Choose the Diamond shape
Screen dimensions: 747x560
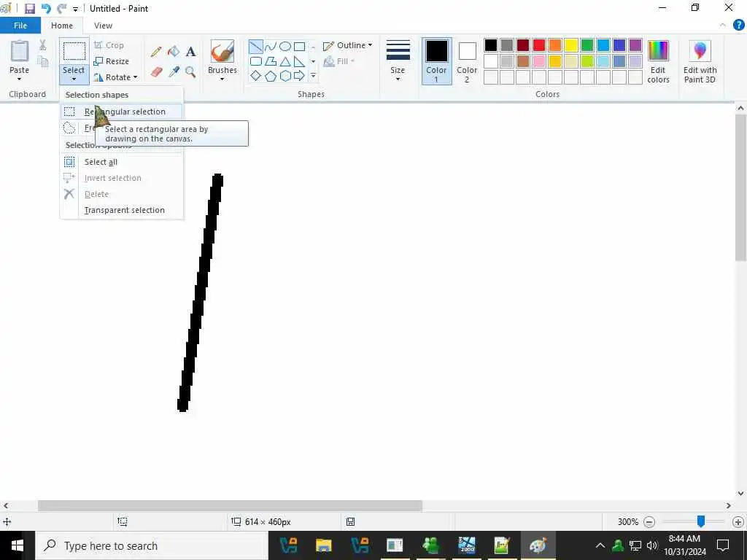pyautogui.click(x=256, y=76)
